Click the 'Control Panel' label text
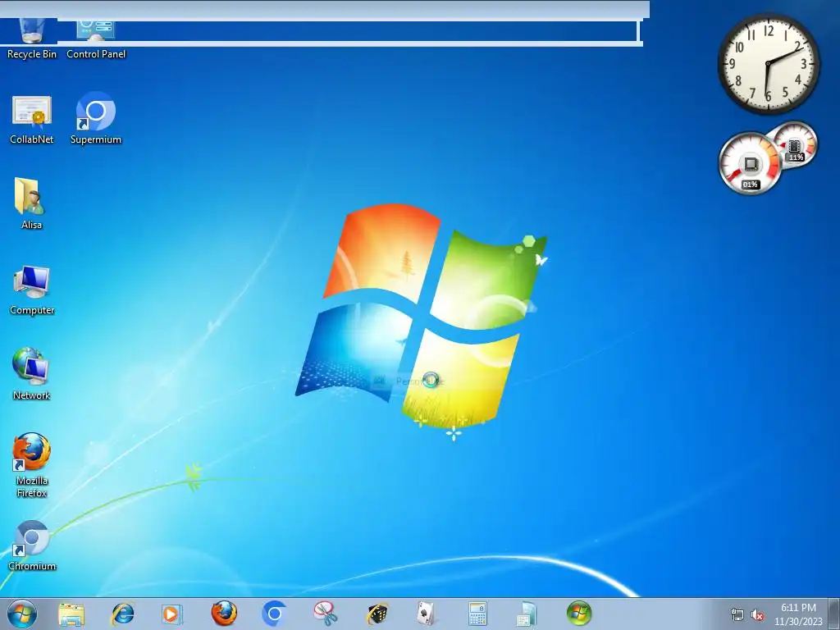Image resolution: width=840 pixels, height=630 pixels. click(96, 54)
